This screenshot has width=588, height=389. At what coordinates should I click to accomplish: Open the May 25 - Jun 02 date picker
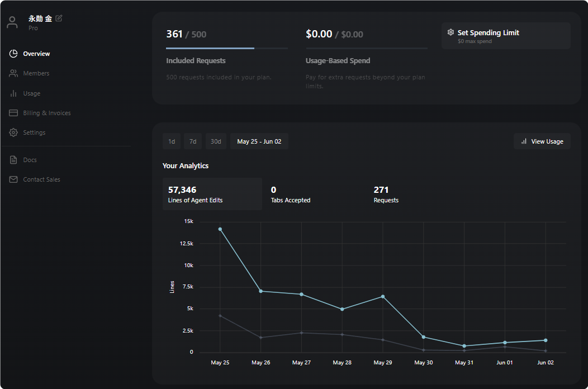pos(259,141)
